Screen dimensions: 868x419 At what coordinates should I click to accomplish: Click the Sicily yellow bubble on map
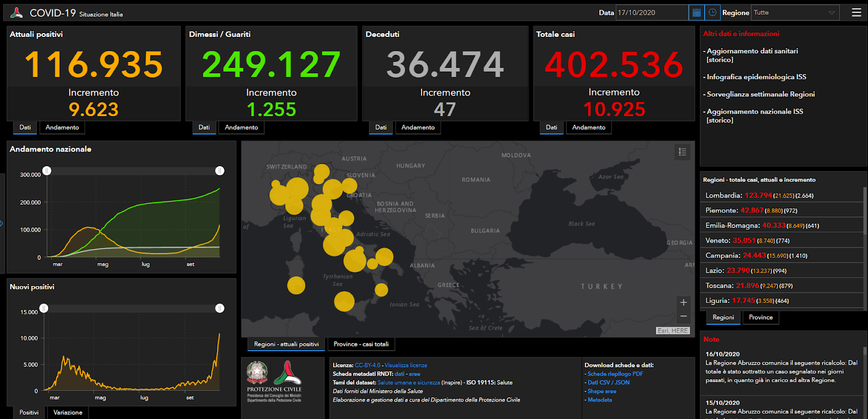(344, 301)
